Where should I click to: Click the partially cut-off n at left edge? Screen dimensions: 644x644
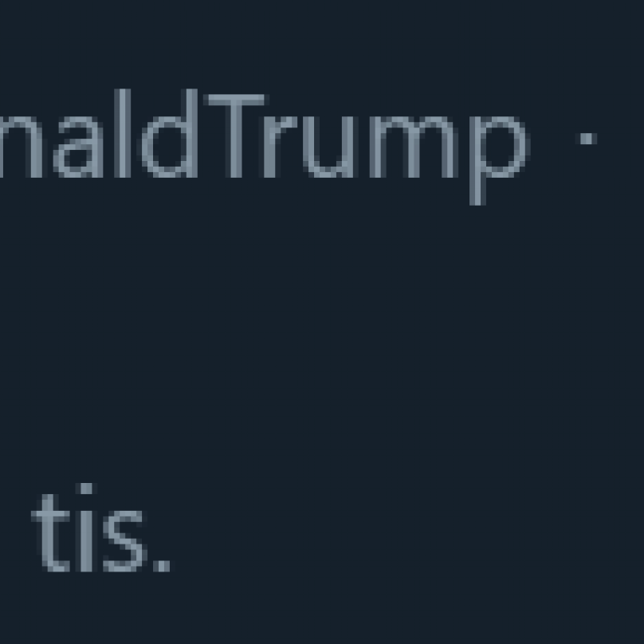pyautogui.click(x=22, y=147)
